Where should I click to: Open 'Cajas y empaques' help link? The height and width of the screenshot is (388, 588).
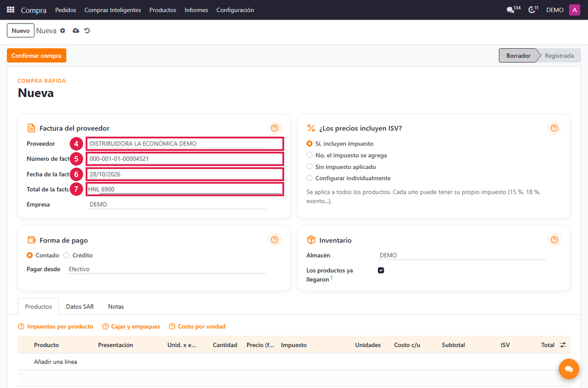pyautogui.click(x=131, y=326)
